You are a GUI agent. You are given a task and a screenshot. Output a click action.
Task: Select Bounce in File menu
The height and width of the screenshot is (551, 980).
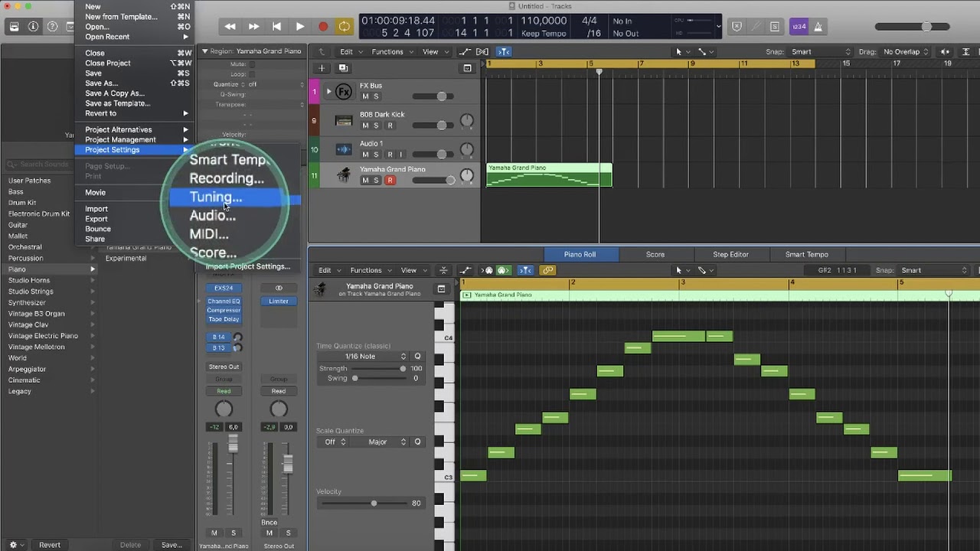point(98,229)
